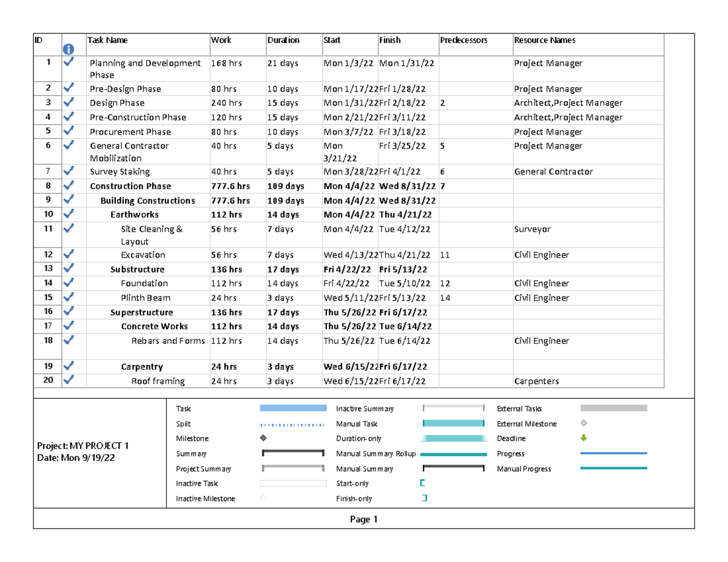
Task: Select the Building Constructions task name
Action: 147,201
